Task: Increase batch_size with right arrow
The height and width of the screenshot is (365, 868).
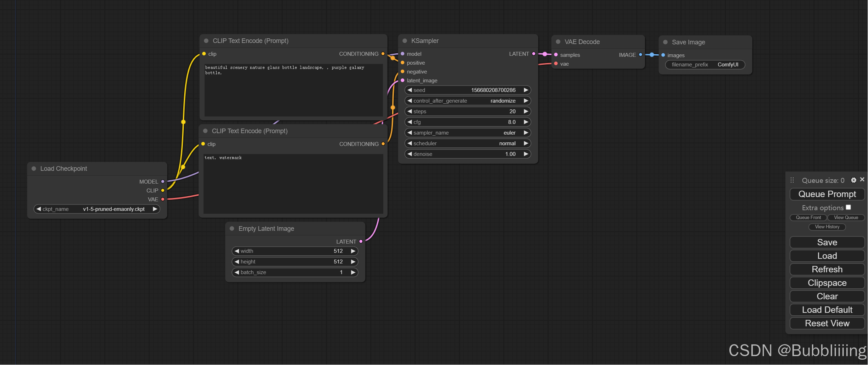Action: point(353,272)
